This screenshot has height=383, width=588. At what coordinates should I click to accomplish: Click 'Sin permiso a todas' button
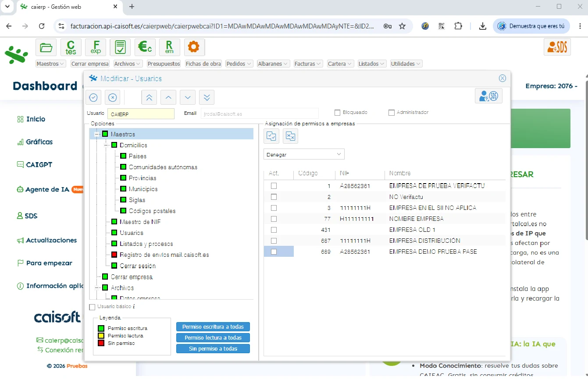tap(213, 349)
